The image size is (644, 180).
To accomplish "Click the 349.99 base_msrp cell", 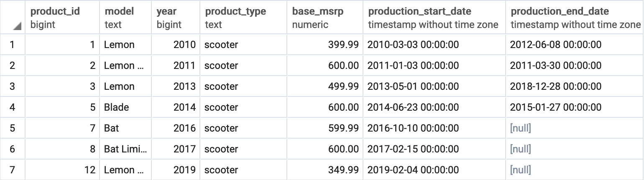I will pos(325,170).
